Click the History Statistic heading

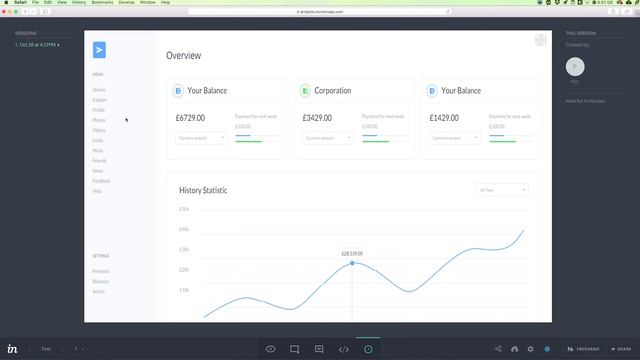click(x=203, y=190)
